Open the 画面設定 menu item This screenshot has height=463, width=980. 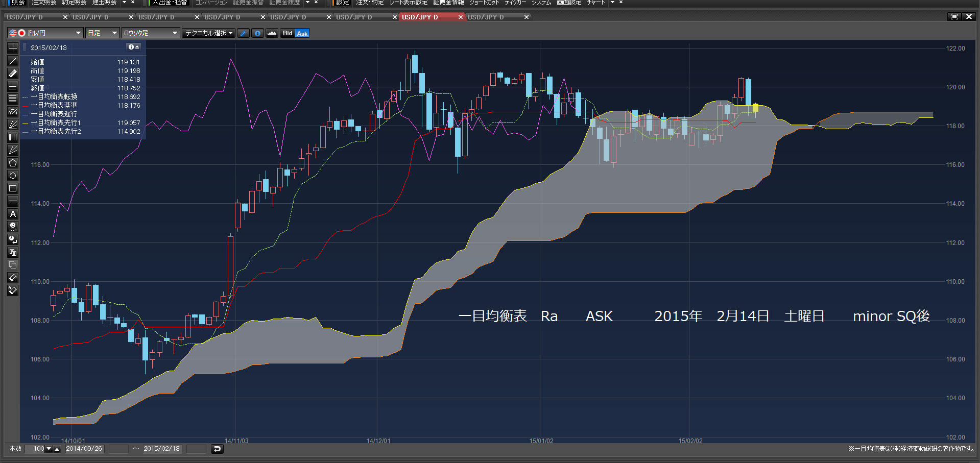[568, 3]
